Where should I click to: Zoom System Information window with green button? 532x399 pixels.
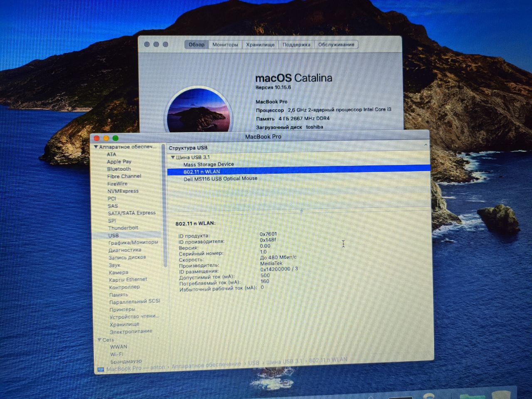pyautogui.click(x=115, y=138)
